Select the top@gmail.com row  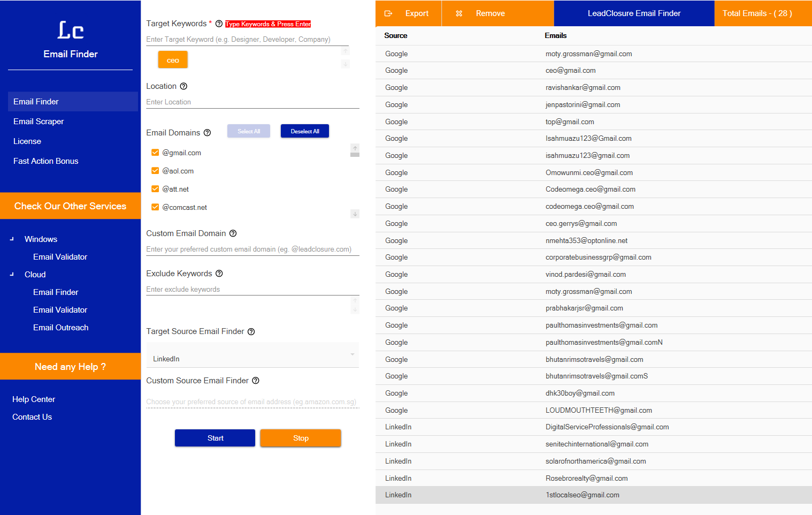pyautogui.click(x=594, y=122)
